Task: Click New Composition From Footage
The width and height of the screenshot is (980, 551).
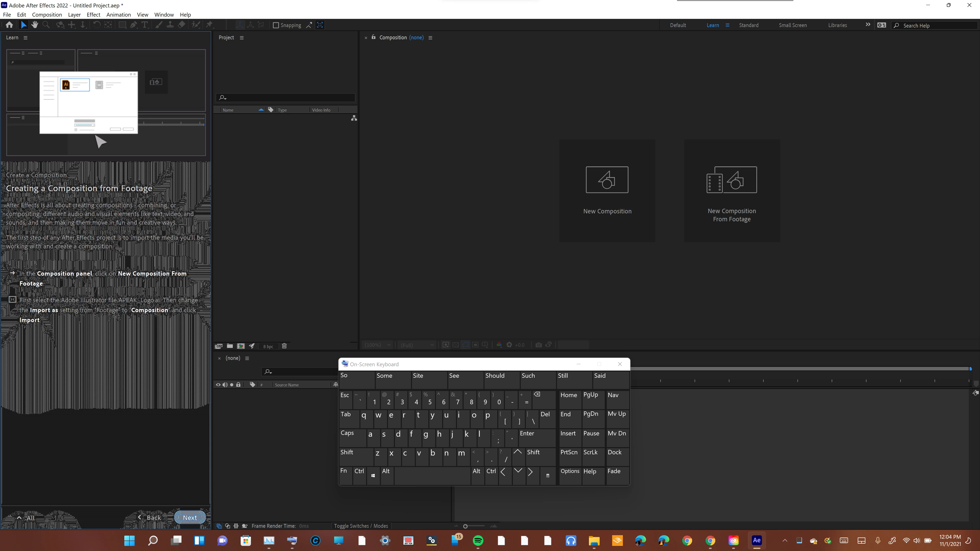Action: [x=732, y=190]
